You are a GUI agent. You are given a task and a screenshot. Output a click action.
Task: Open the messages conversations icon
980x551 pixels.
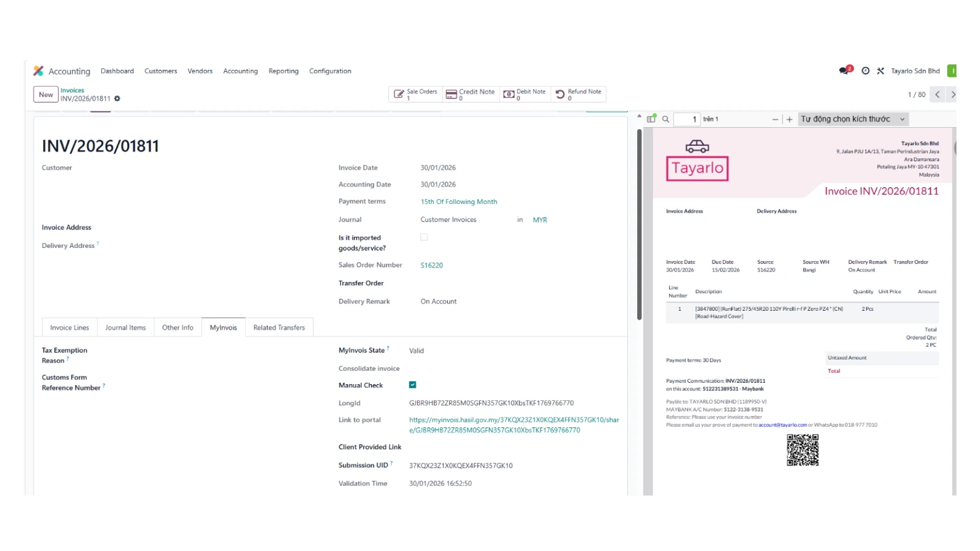pyautogui.click(x=845, y=71)
